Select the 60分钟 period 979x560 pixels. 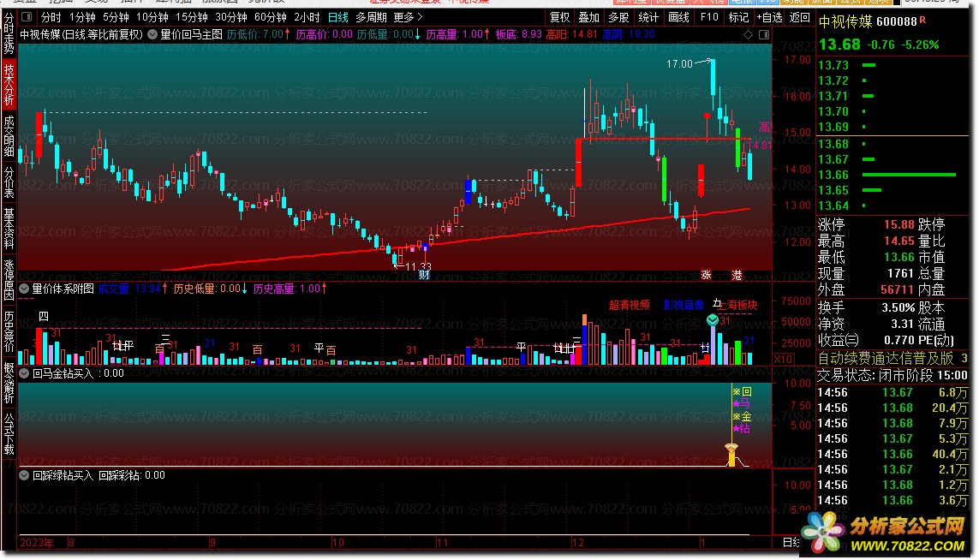(271, 17)
